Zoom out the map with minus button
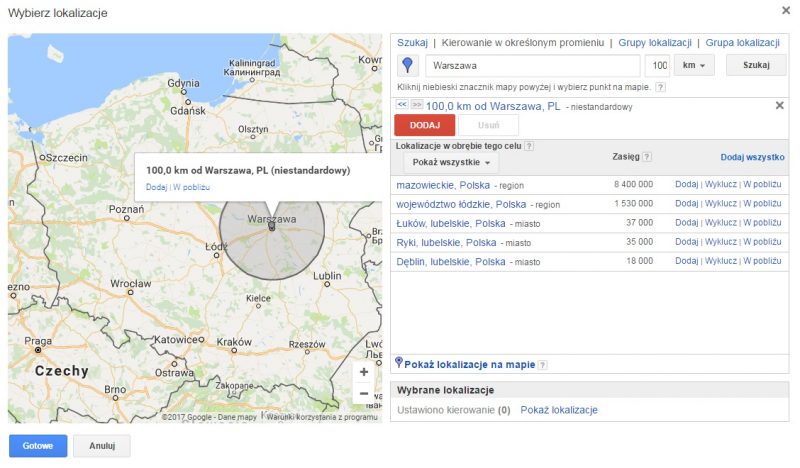 [364, 394]
